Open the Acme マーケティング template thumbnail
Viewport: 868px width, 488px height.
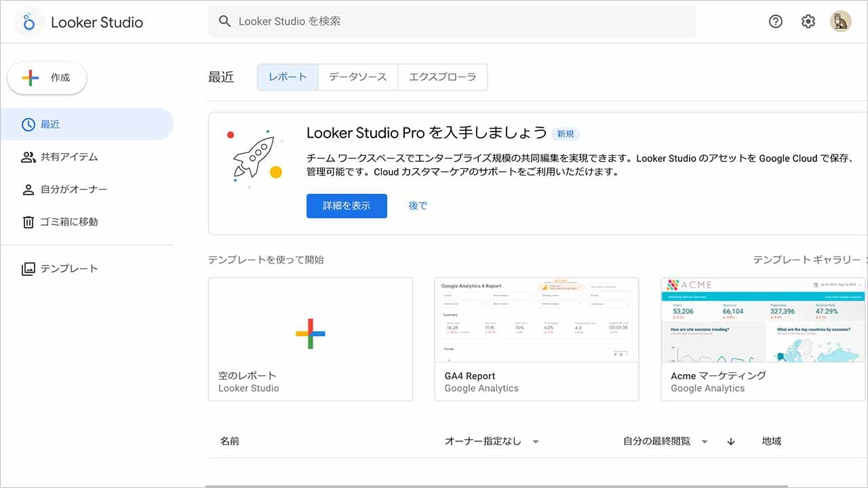tap(763, 320)
